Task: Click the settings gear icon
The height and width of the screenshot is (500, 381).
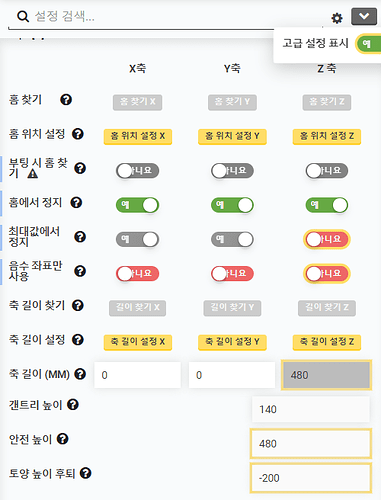Action: click(x=337, y=18)
